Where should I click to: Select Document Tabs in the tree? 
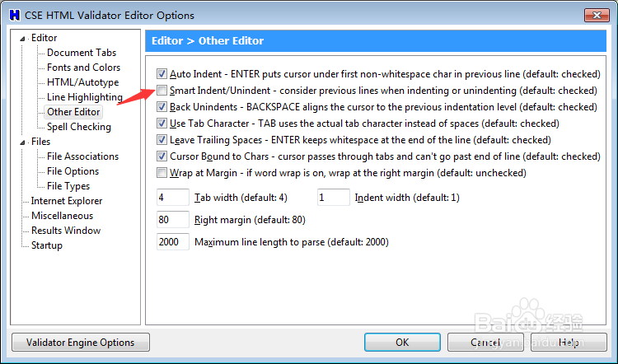81,53
